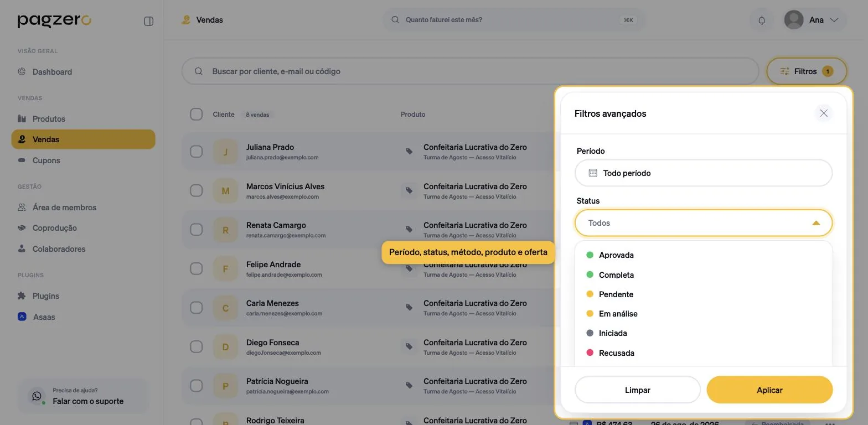
Task: Click the Plugins puzzle icon
Action: tap(22, 296)
